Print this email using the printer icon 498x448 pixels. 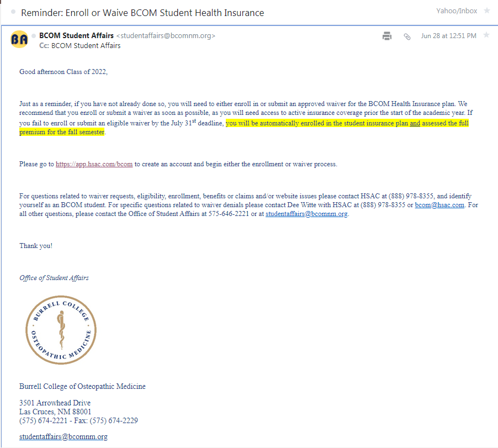click(387, 36)
